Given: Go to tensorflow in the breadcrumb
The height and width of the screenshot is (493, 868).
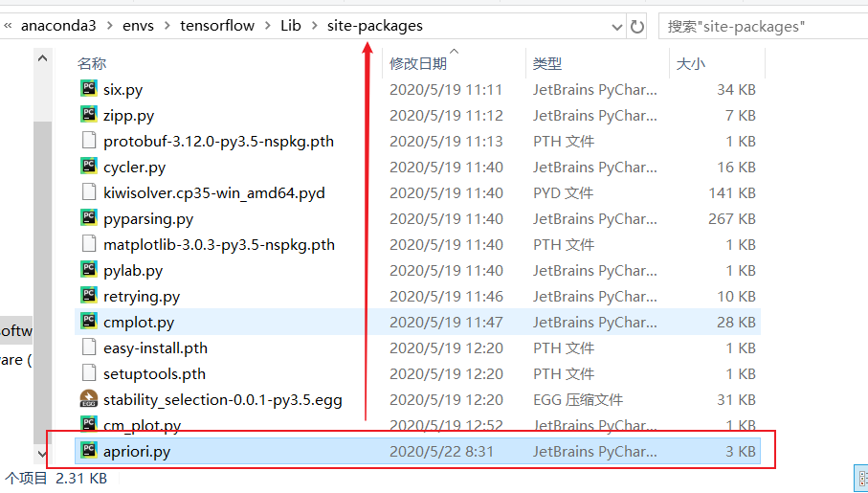Looking at the screenshot, I should point(217,26).
